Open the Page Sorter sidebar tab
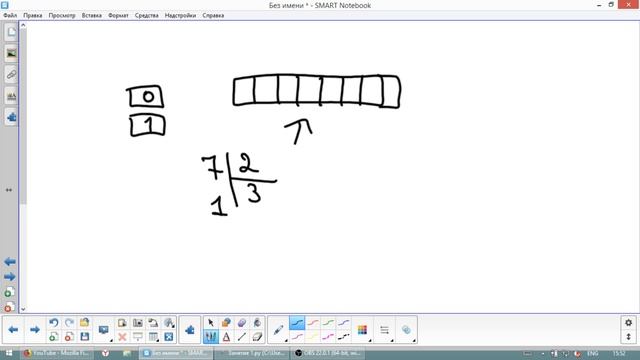640x360 pixels. pos(11,32)
